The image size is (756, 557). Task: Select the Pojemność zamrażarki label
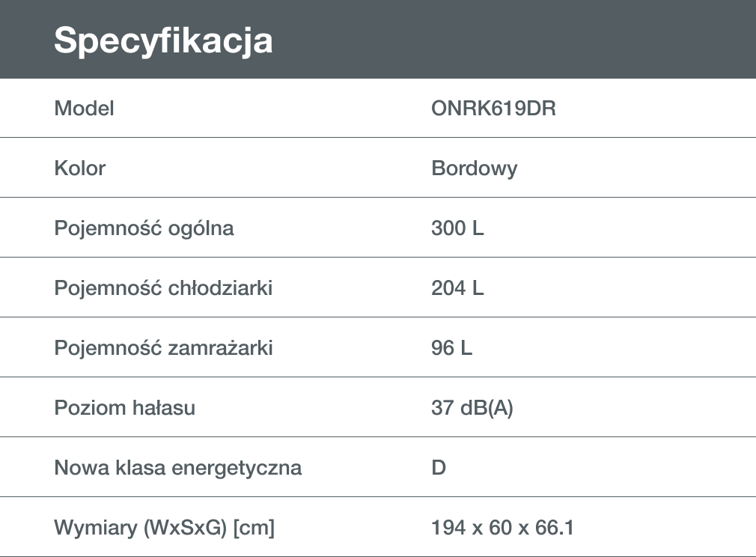[163, 348]
